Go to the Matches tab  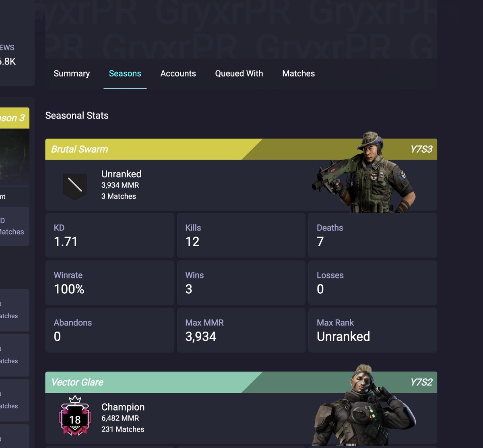pos(298,73)
